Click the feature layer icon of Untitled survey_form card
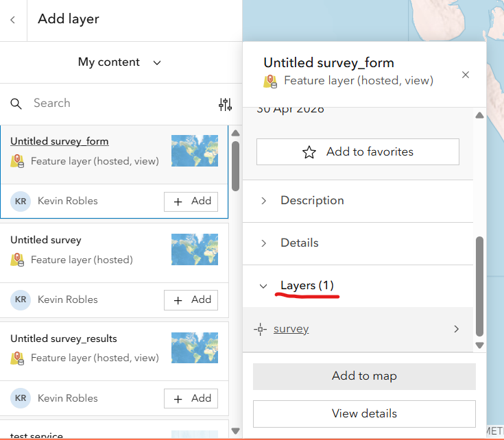Screen dimensions: 504x440 [x=17, y=161]
